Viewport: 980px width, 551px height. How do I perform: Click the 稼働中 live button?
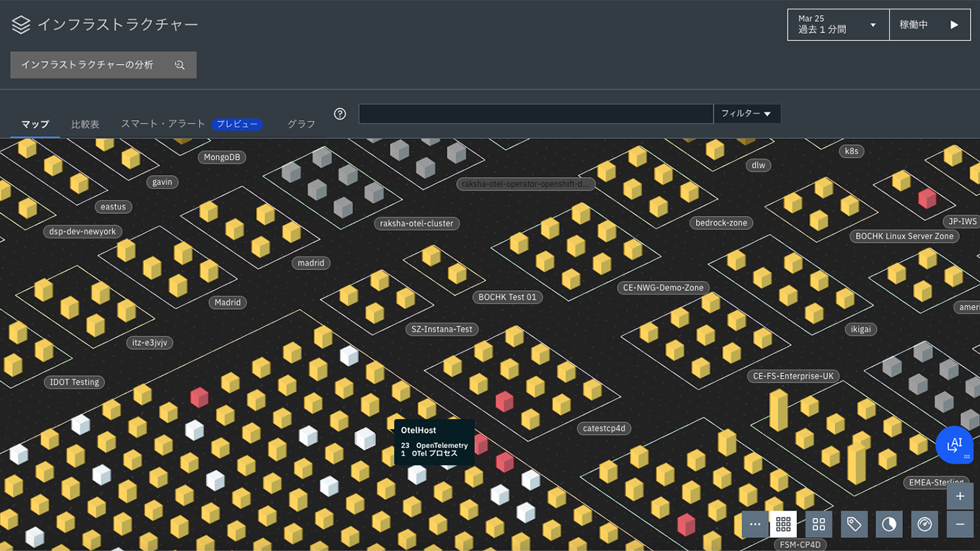click(x=930, y=24)
